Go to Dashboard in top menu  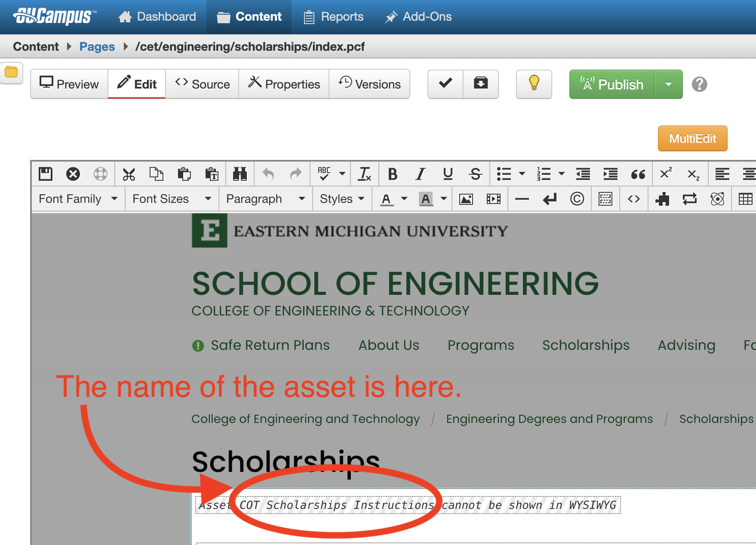(157, 17)
